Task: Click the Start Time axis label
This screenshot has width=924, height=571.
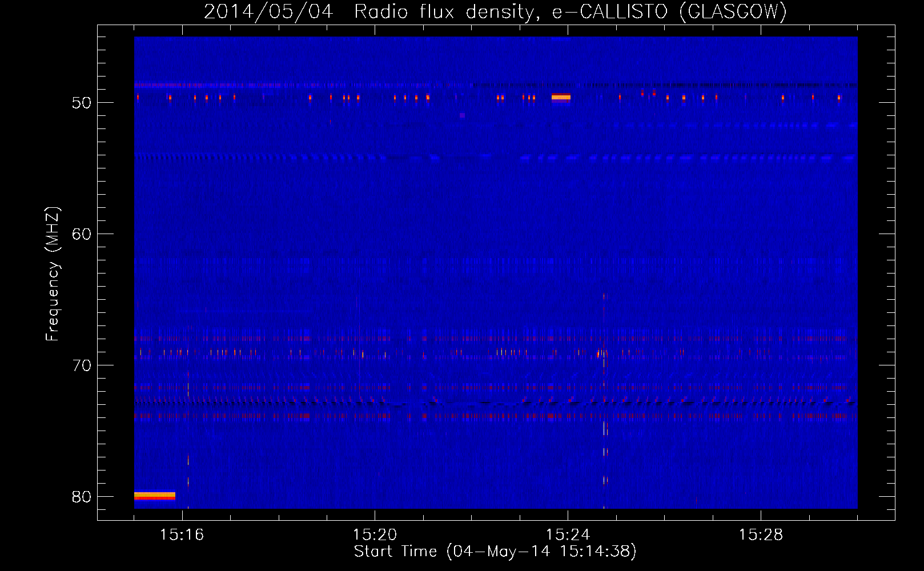Action: click(x=495, y=552)
